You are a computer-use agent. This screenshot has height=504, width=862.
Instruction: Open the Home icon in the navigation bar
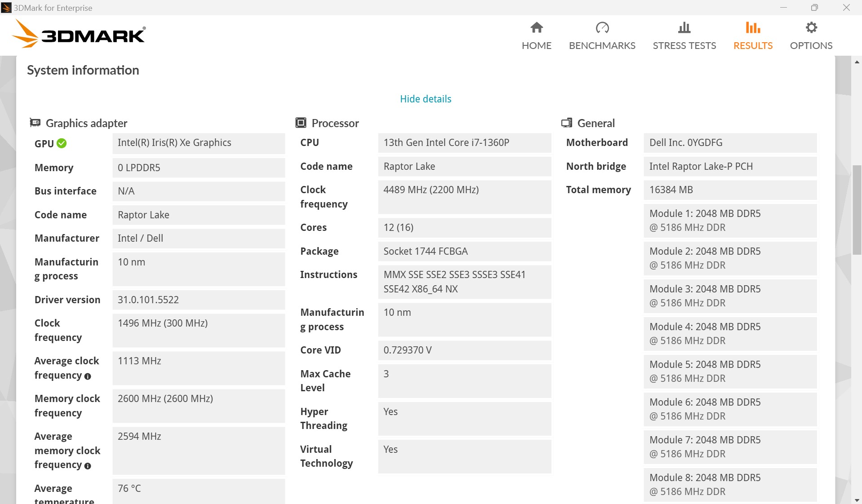click(536, 28)
